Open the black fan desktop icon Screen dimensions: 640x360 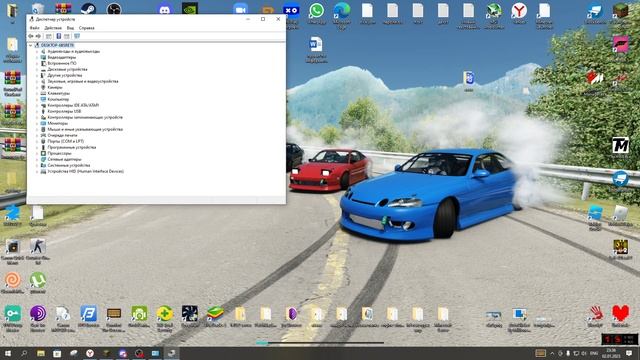tap(190, 313)
